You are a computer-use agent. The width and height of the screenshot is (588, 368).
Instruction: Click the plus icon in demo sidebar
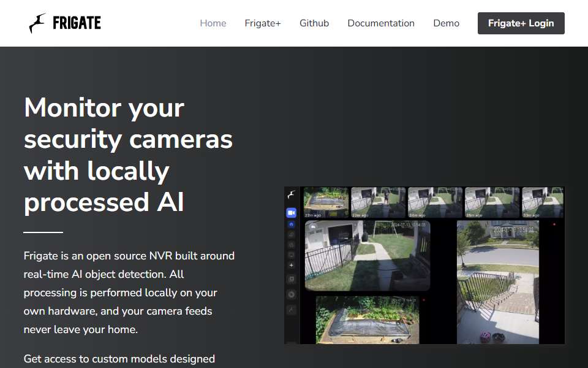click(x=292, y=265)
